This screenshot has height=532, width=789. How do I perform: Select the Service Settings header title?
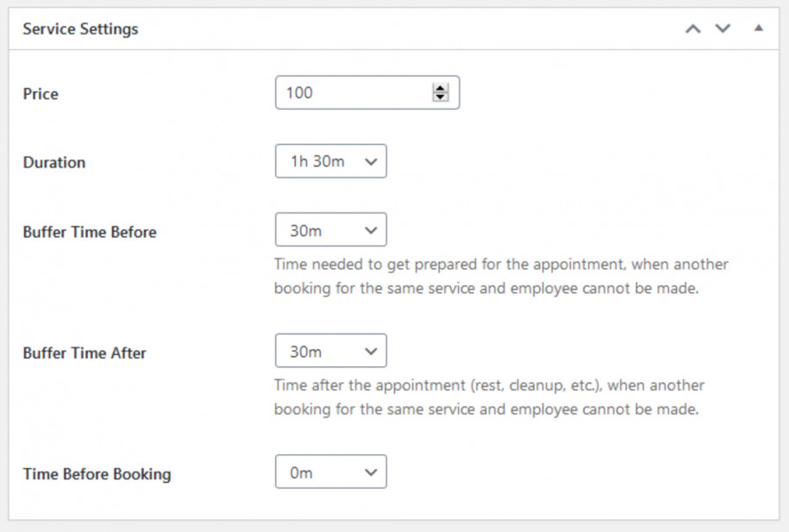click(x=79, y=28)
